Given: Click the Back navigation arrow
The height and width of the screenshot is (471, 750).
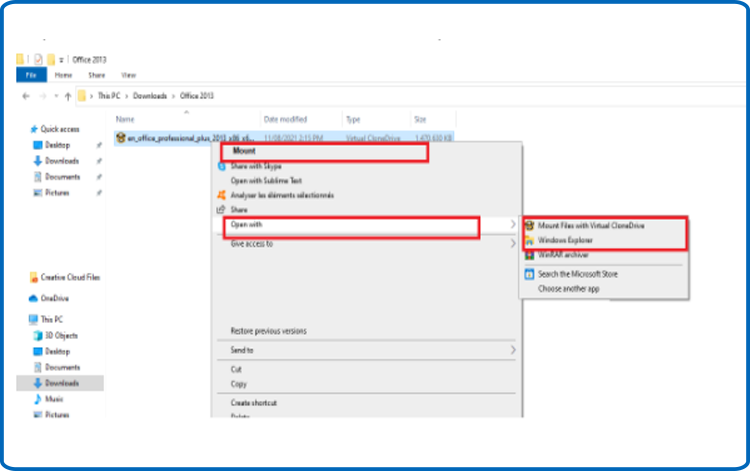Looking at the screenshot, I should (x=26, y=96).
